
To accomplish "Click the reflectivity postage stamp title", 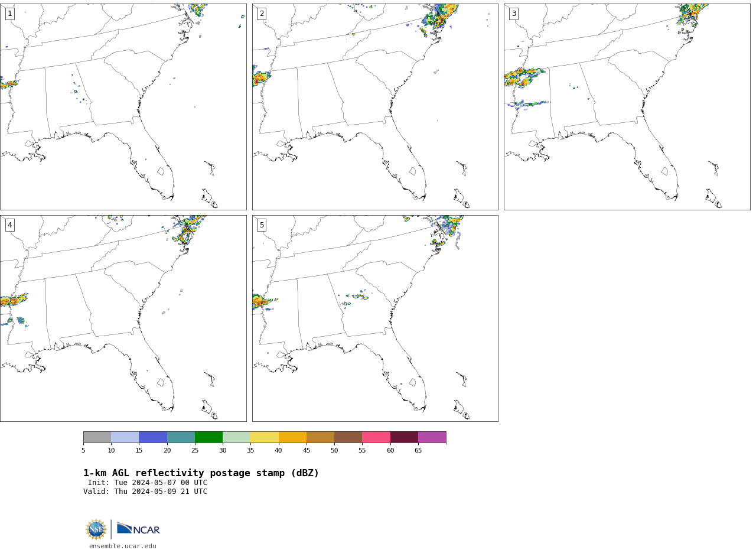I will click(201, 473).
